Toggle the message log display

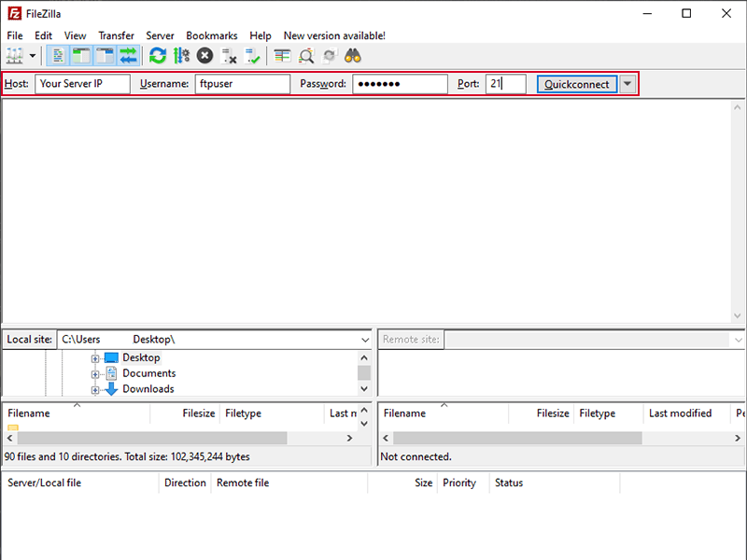click(58, 56)
